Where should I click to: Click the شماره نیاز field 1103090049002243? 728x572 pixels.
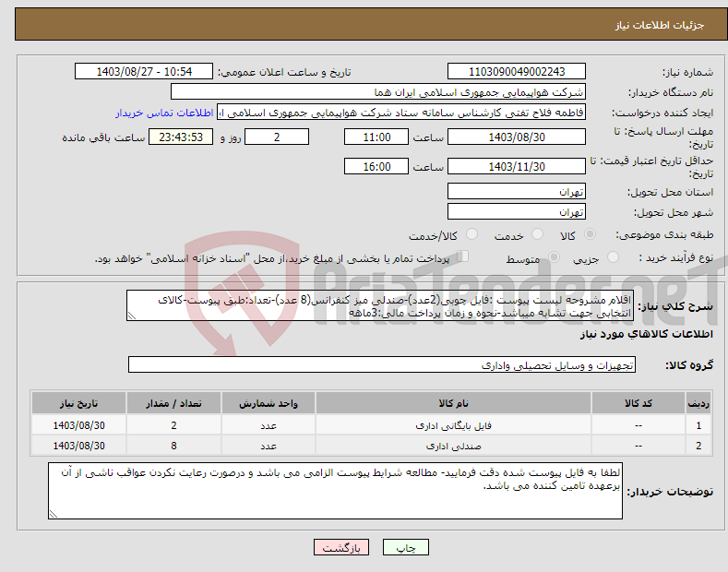coord(517,72)
